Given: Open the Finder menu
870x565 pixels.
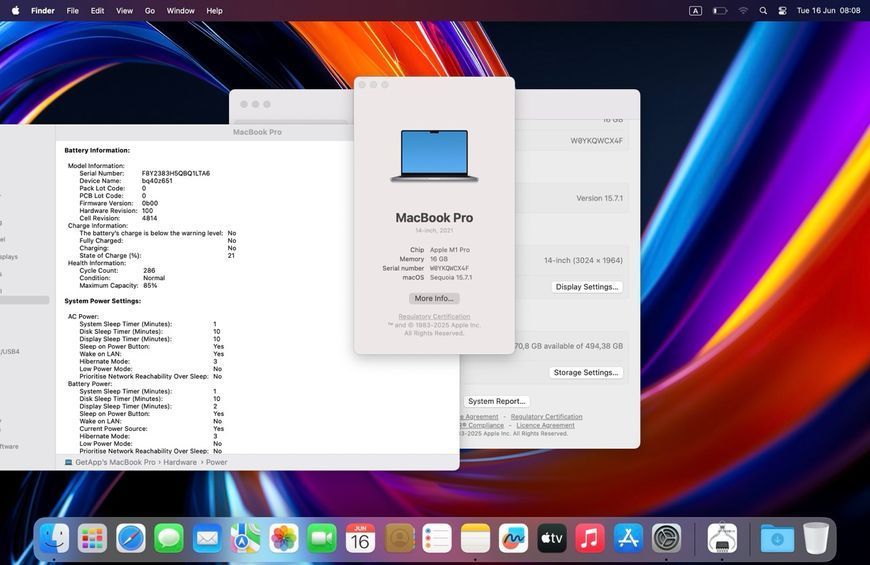Looking at the screenshot, I should 43,11.
